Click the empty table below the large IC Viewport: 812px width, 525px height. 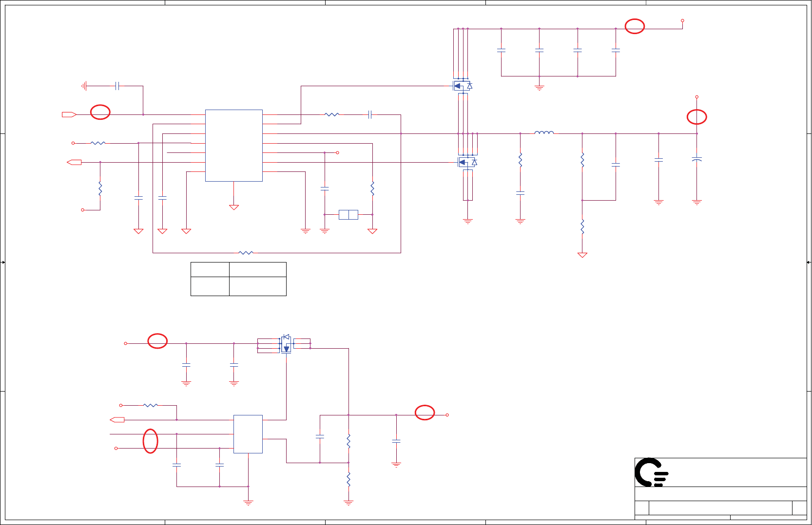pyautogui.click(x=238, y=279)
